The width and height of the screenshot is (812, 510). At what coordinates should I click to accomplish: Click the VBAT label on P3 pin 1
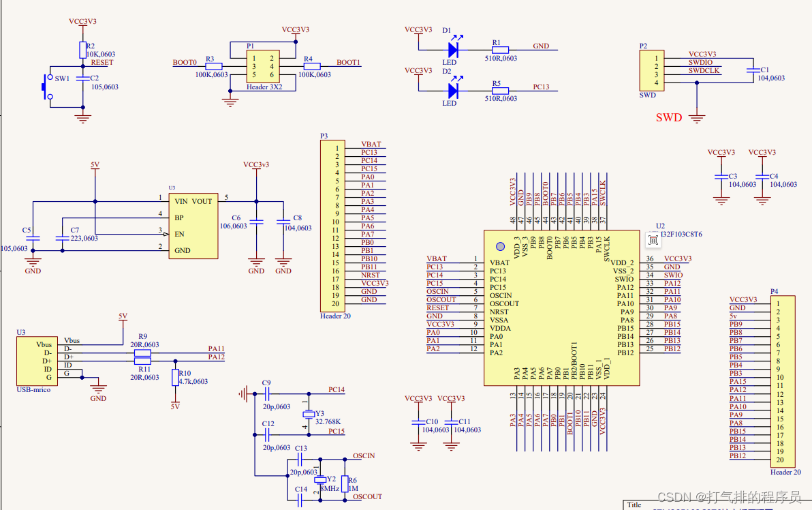coord(371,144)
